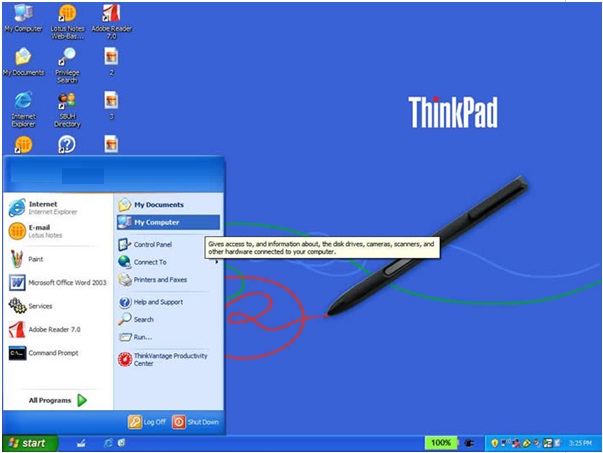Open Command Prompt from Start menu
The height and width of the screenshot is (453, 603).
[50, 353]
